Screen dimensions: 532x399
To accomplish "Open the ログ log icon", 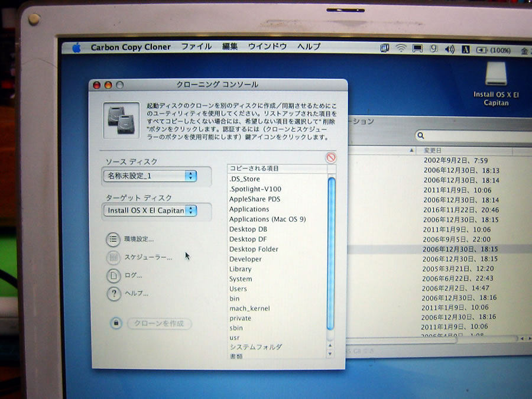I will (x=113, y=276).
